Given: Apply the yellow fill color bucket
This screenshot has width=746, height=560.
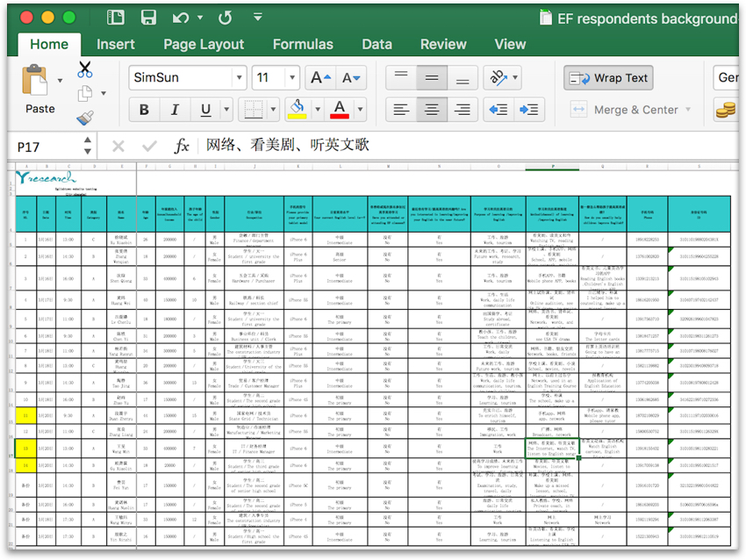Looking at the screenshot, I should 298,110.
